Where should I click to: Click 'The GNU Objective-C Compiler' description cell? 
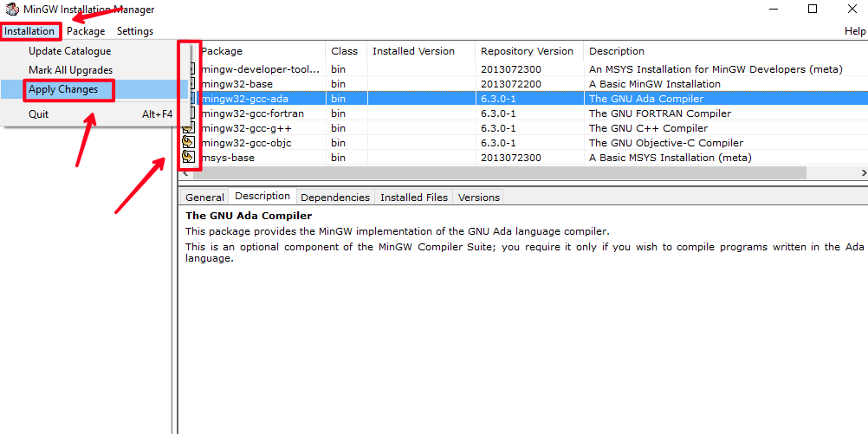pyautogui.click(x=666, y=143)
